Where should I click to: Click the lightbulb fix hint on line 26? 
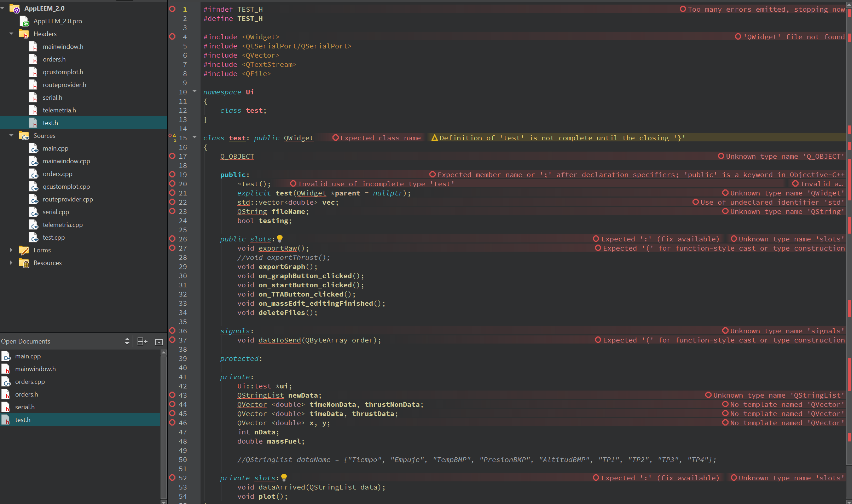[280, 239]
